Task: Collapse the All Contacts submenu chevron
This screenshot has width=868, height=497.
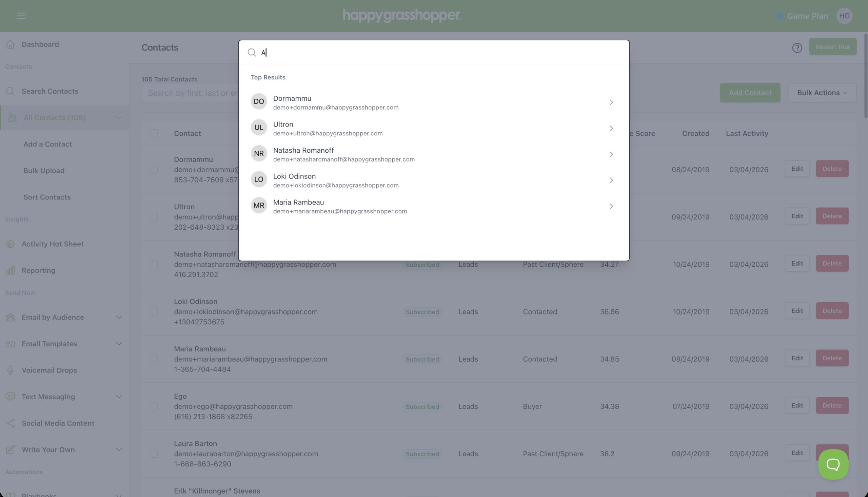Action: click(x=119, y=118)
